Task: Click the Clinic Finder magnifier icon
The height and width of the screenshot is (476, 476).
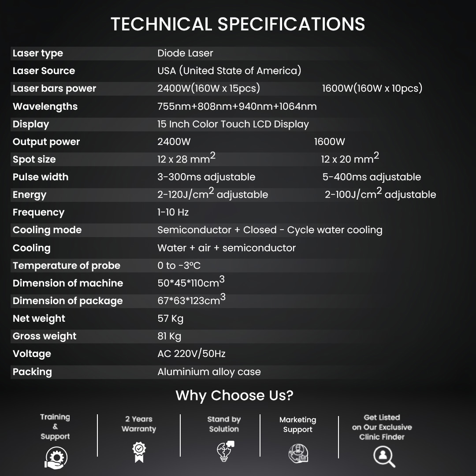Action: click(383, 456)
